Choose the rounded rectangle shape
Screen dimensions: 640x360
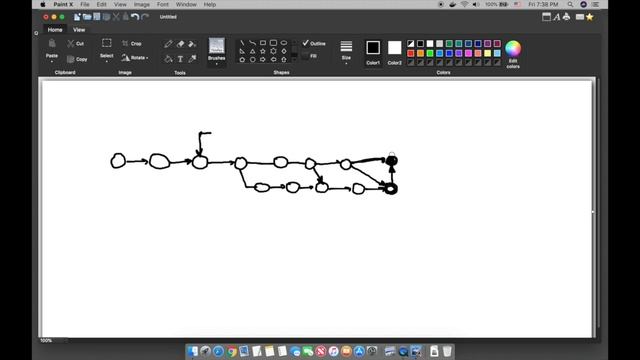pos(273,43)
